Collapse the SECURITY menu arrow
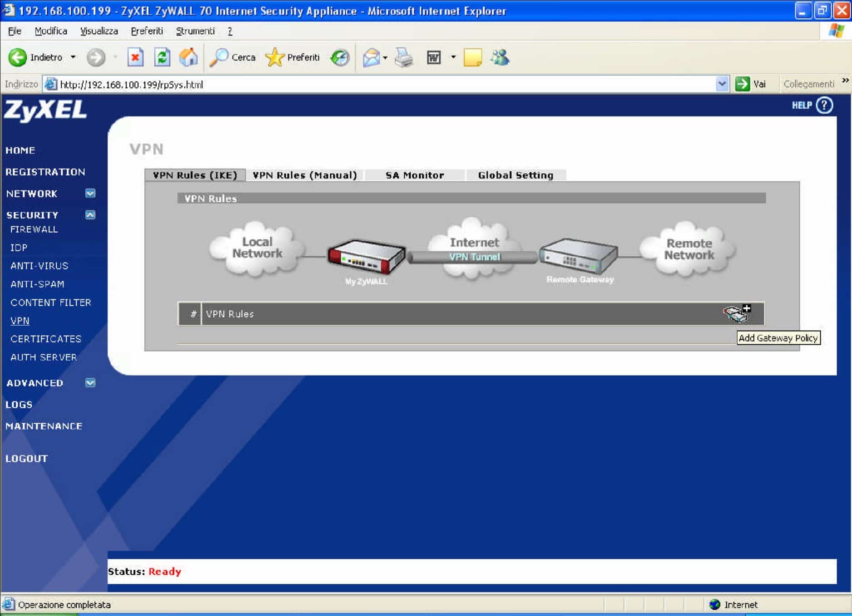The image size is (852, 616). (x=90, y=215)
